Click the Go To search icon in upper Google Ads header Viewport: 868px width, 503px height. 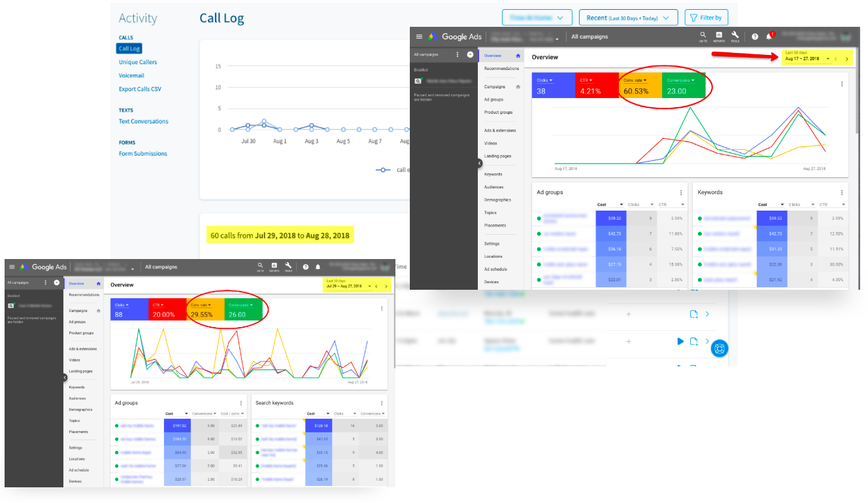703,36
